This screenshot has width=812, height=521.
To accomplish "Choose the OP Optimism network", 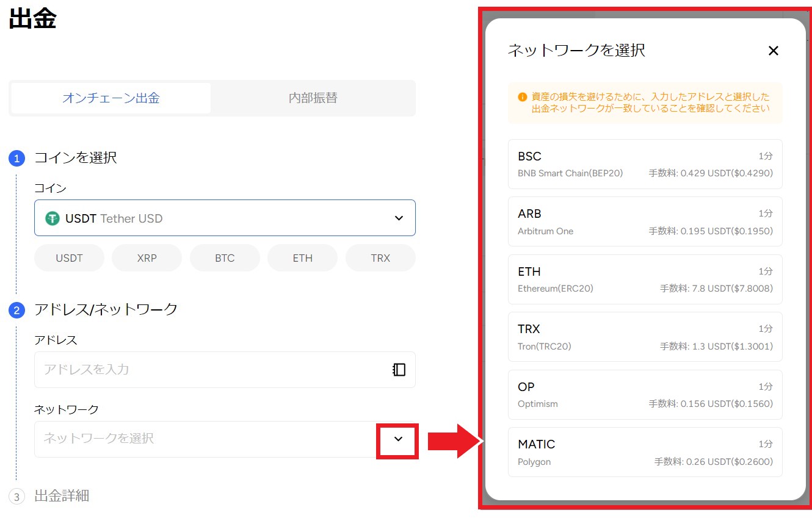I will pyautogui.click(x=645, y=395).
